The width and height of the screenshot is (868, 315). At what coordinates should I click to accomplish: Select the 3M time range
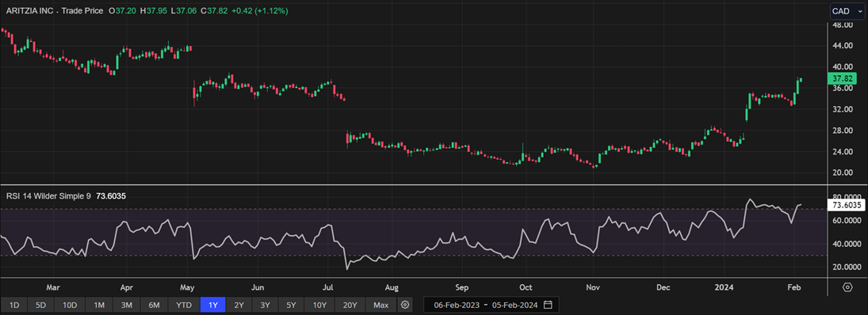tap(126, 305)
